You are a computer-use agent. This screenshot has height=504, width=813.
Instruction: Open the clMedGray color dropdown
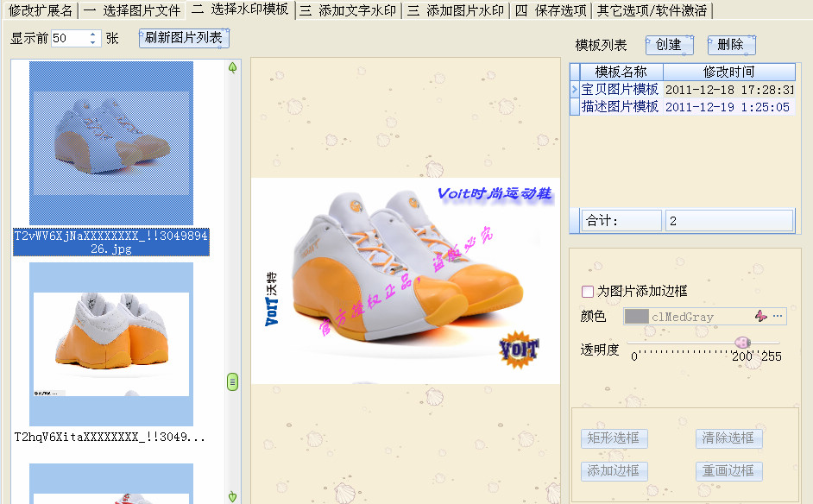click(x=682, y=317)
